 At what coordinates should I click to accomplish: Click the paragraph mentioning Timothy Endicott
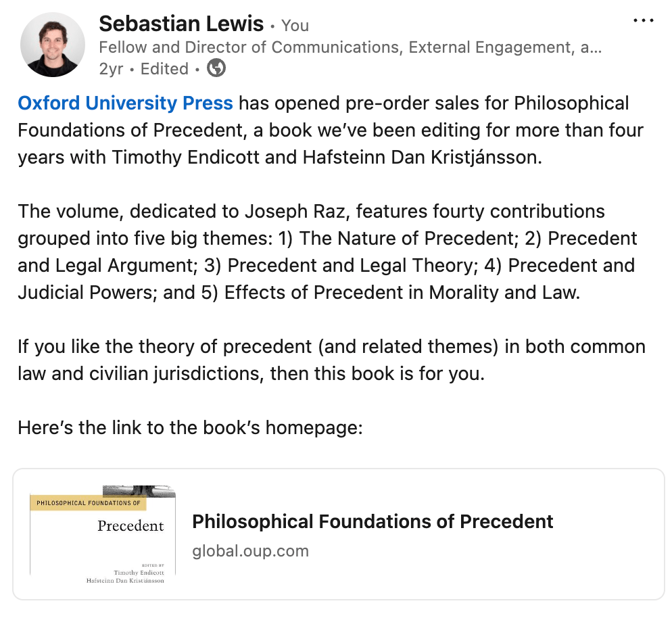point(330,130)
